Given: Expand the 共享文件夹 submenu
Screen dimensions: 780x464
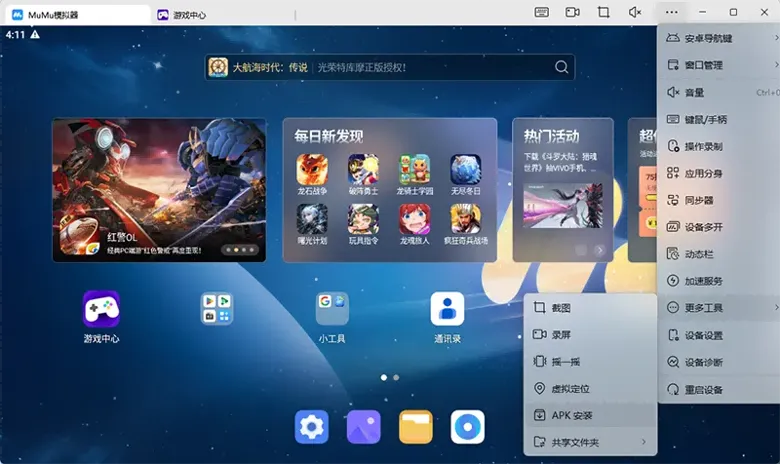Looking at the screenshot, I should coord(590,442).
